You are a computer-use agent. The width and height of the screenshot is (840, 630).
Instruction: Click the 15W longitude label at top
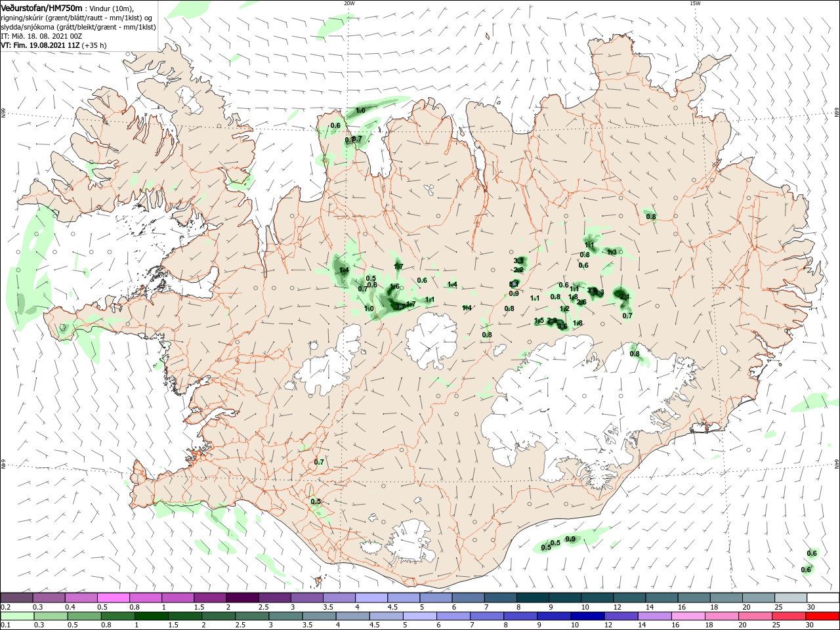[x=695, y=3]
